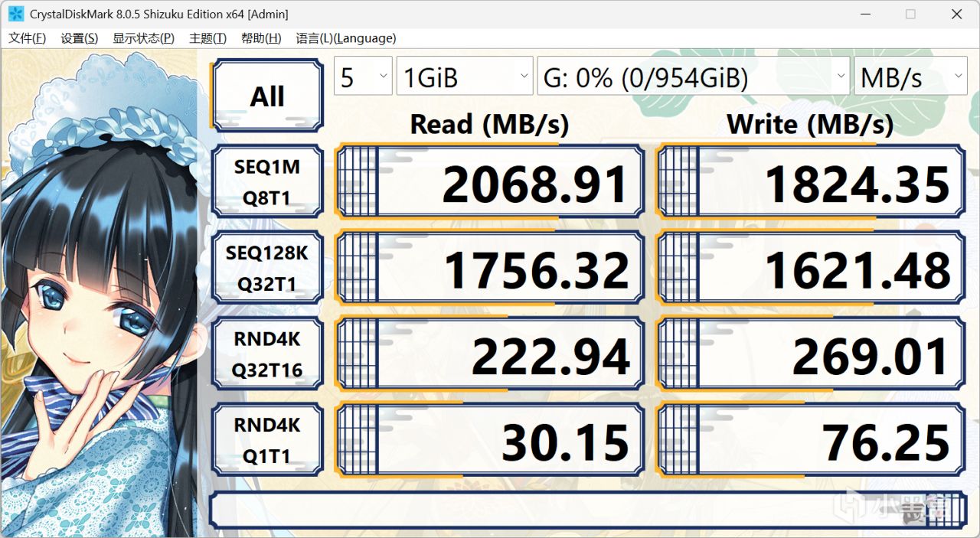Maximize the CrystalDiskMark window

(910, 14)
